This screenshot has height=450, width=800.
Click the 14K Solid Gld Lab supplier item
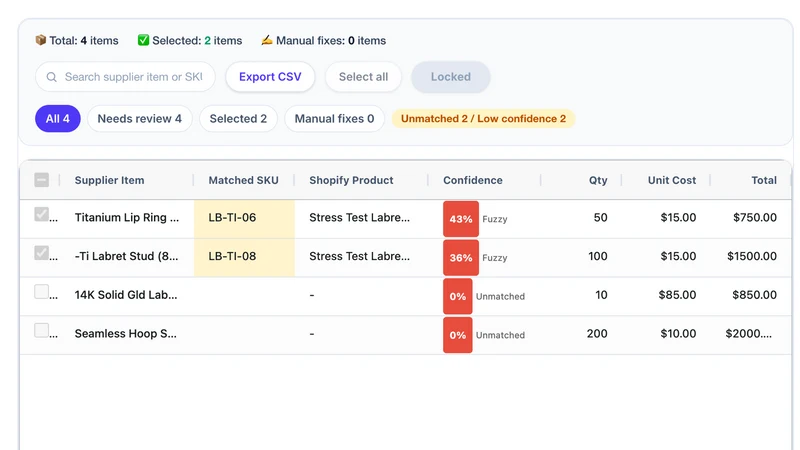tap(126, 295)
